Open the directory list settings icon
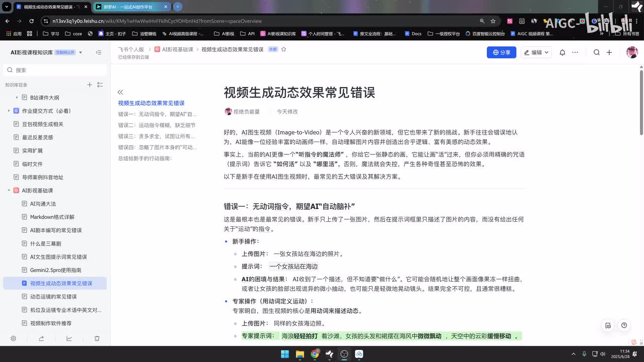The width and height of the screenshot is (644, 362). [x=100, y=85]
